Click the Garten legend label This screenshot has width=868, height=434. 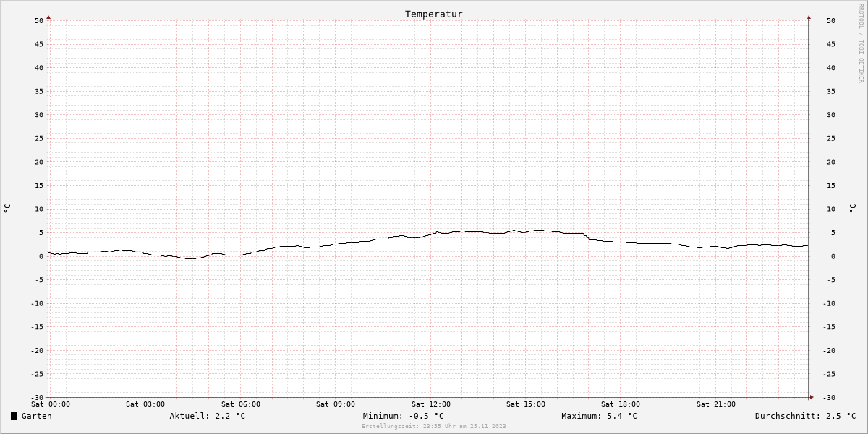click(x=36, y=416)
